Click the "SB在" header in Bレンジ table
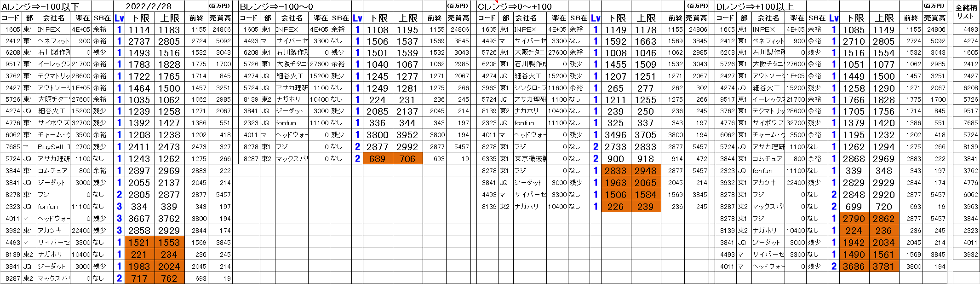 pyautogui.click(x=340, y=18)
